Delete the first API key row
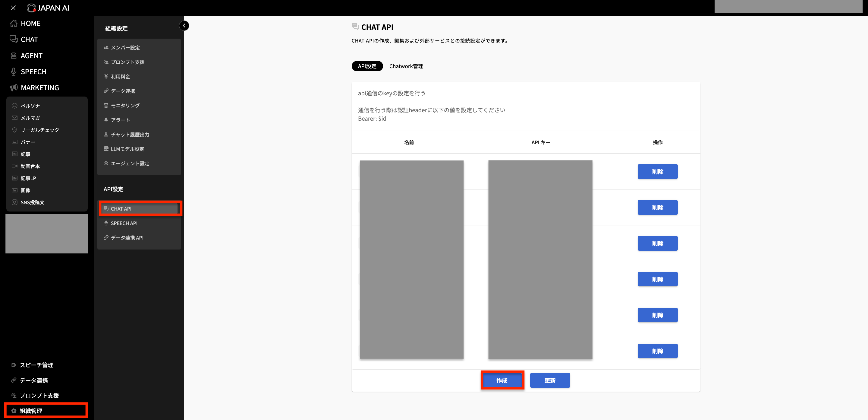 pos(657,171)
